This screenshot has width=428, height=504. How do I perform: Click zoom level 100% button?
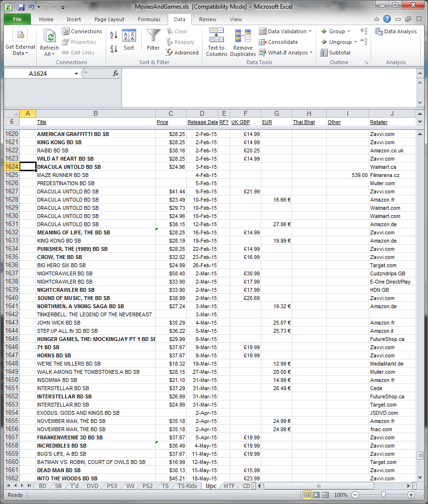pos(341,495)
